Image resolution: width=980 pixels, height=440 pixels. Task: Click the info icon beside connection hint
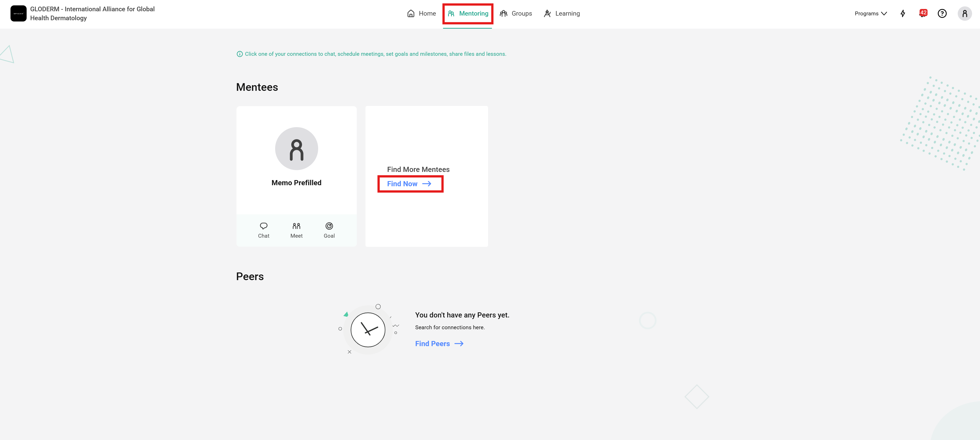(240, 54)
